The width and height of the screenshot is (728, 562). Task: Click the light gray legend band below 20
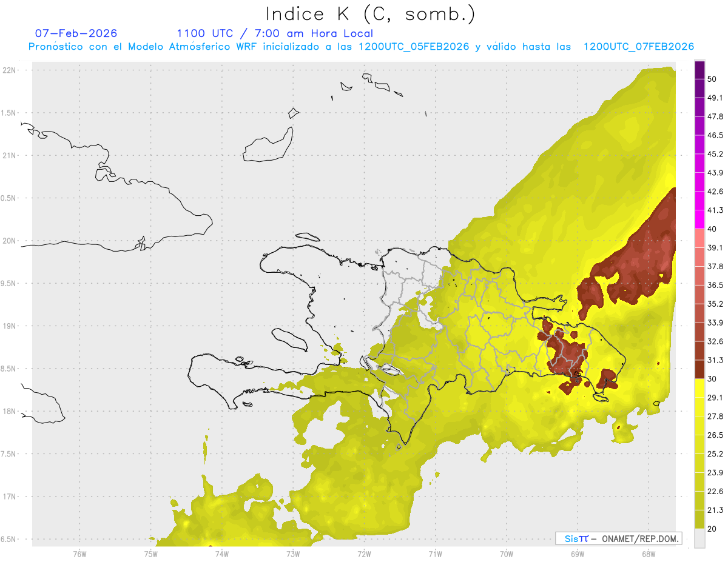click(x=699, y=538)
